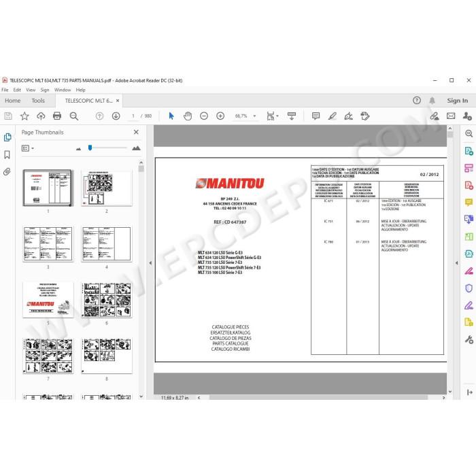Click the sign document pen icon
The height and width of the screenshot is (476, 476).
(348, 116)
